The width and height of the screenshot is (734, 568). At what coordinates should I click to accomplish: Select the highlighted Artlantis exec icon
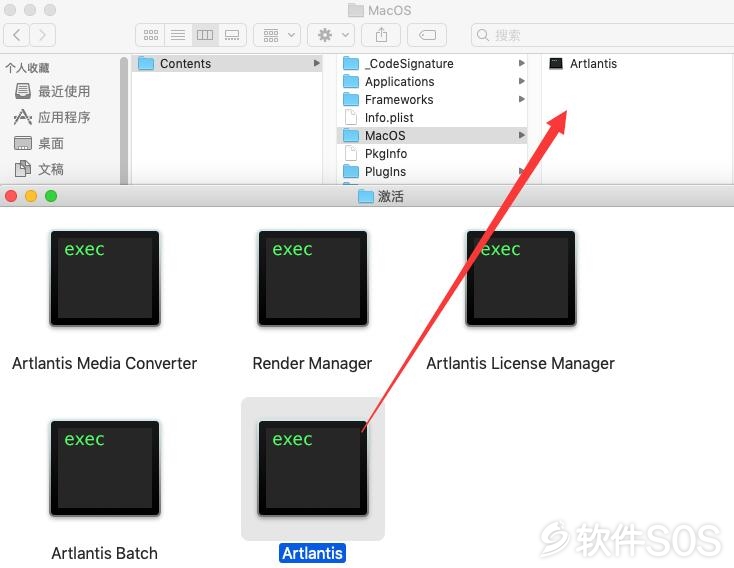[x=313, y=468]
